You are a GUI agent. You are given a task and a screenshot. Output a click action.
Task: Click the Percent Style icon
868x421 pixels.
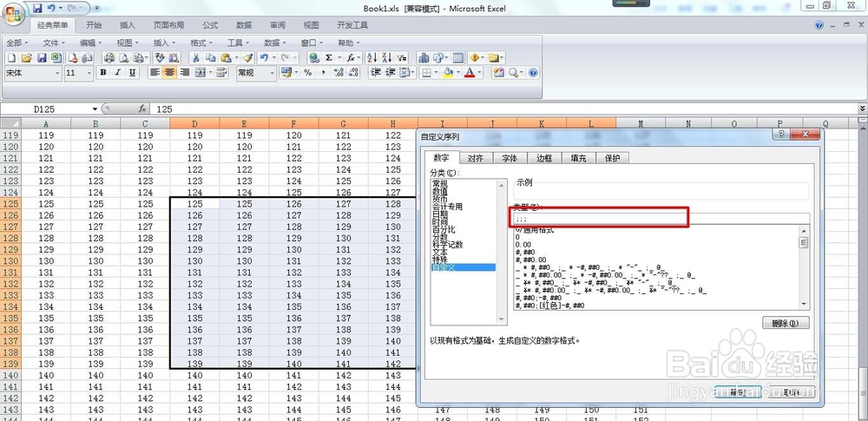pos(308,73)
